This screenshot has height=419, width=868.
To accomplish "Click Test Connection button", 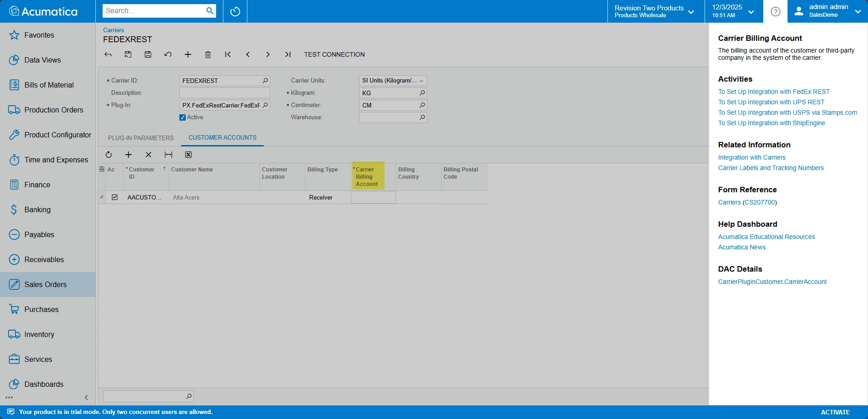I will click(335, 54).
